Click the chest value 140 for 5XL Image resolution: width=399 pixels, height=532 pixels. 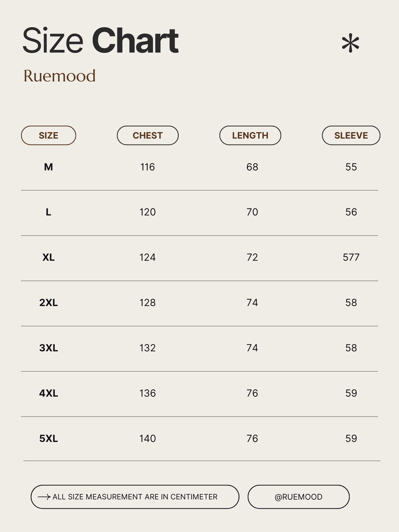[x=148, y=439]
